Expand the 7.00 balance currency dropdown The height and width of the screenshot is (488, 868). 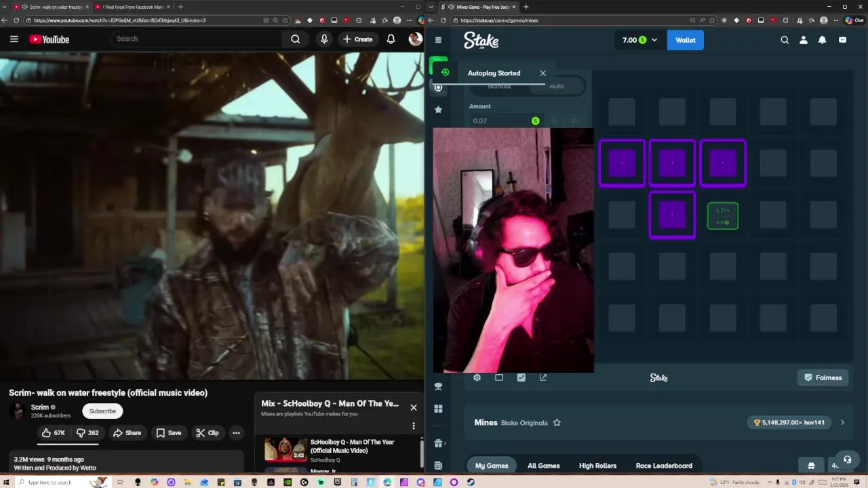click(x=639, y=40)
